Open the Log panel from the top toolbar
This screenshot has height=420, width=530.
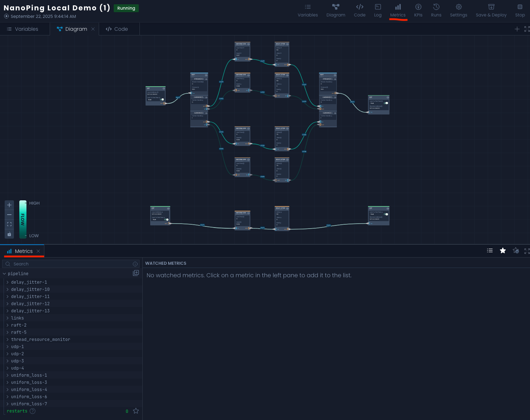click(378, 10)
